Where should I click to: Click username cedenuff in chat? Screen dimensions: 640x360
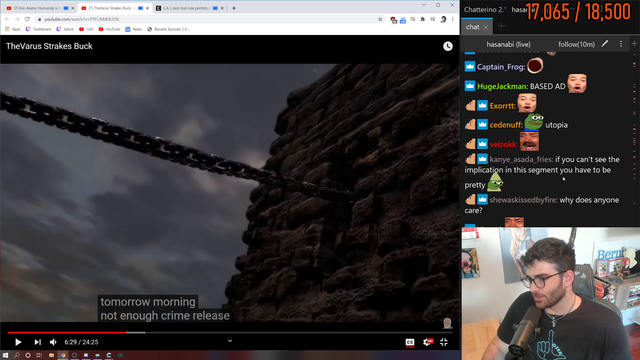click(506, 125)
